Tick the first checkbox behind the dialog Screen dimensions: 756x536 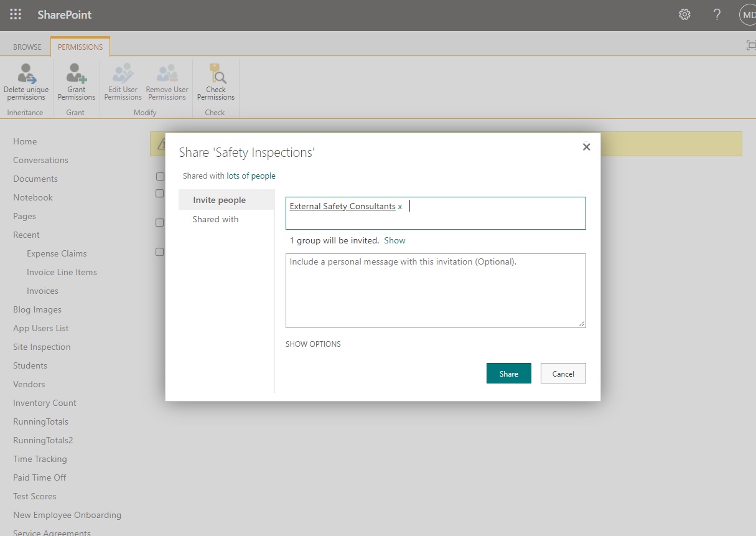[x=160, y=177]
